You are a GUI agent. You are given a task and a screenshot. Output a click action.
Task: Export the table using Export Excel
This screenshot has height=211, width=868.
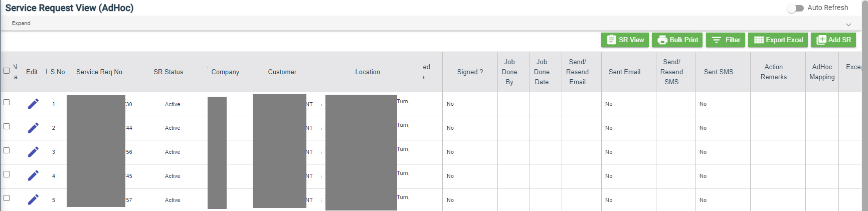tap(778, 40)
